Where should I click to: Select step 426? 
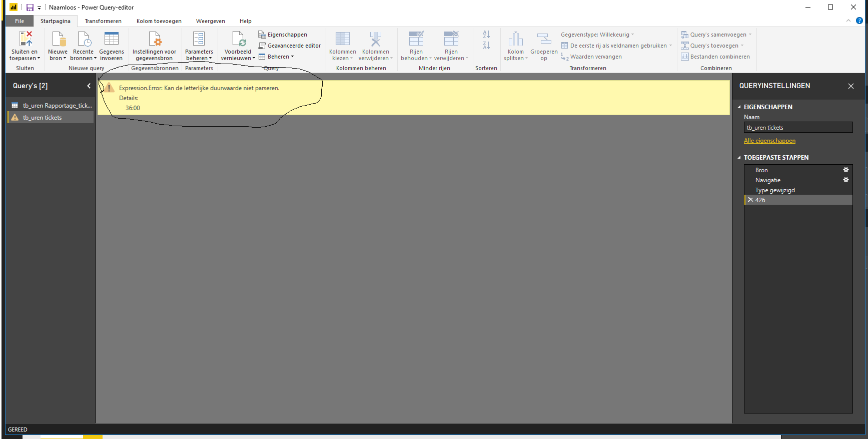(x=798, y=200)
